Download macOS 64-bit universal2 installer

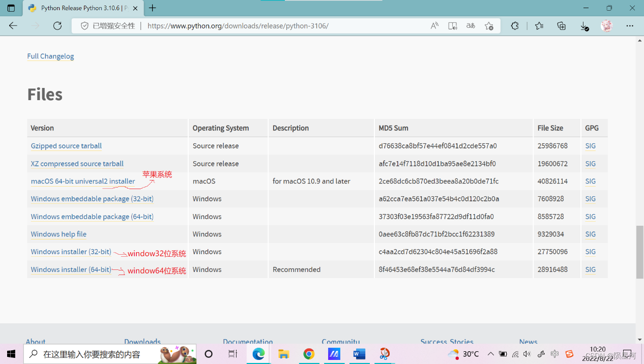pyautogui.click(x=83, y=181)
